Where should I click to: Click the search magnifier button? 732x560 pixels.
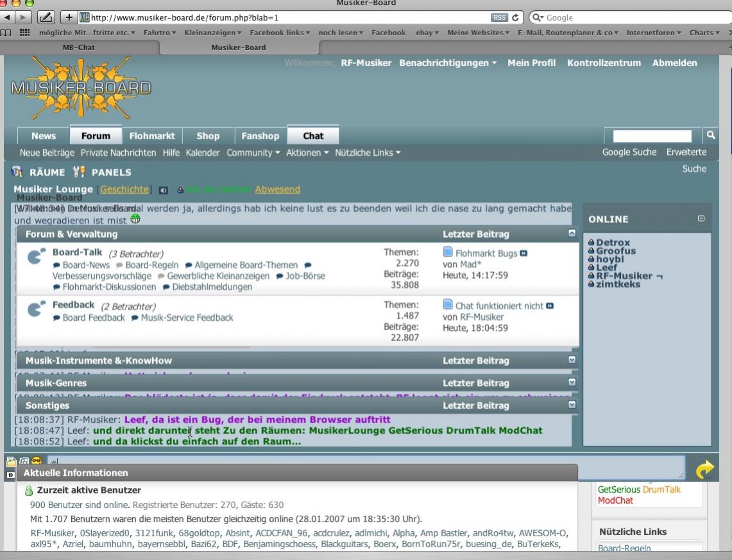(711, 135)
